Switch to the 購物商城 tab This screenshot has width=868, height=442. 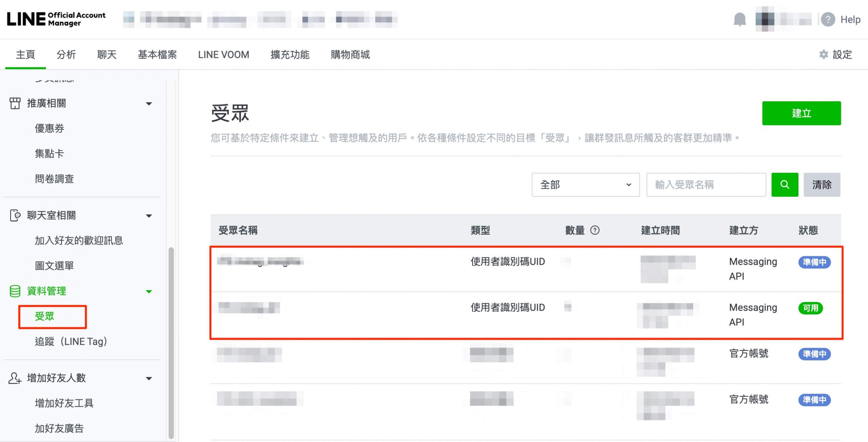(x=350, y=55)
